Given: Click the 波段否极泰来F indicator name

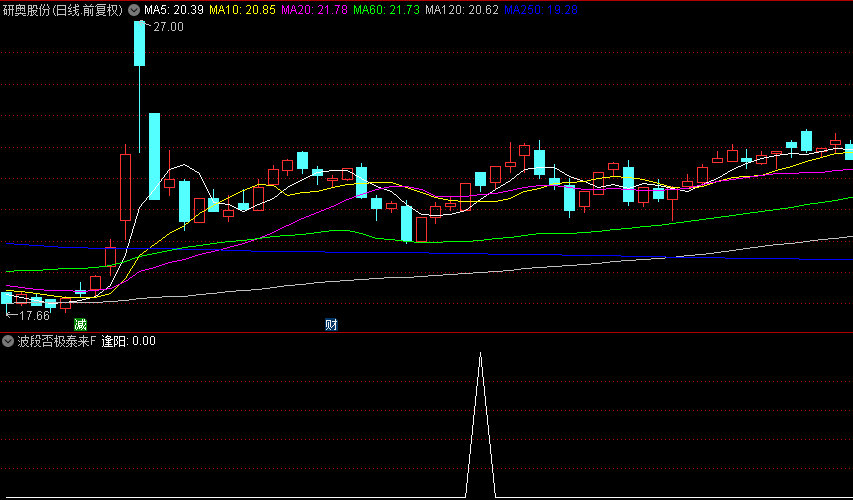Looking at the screenshot, I should (57, 342).
